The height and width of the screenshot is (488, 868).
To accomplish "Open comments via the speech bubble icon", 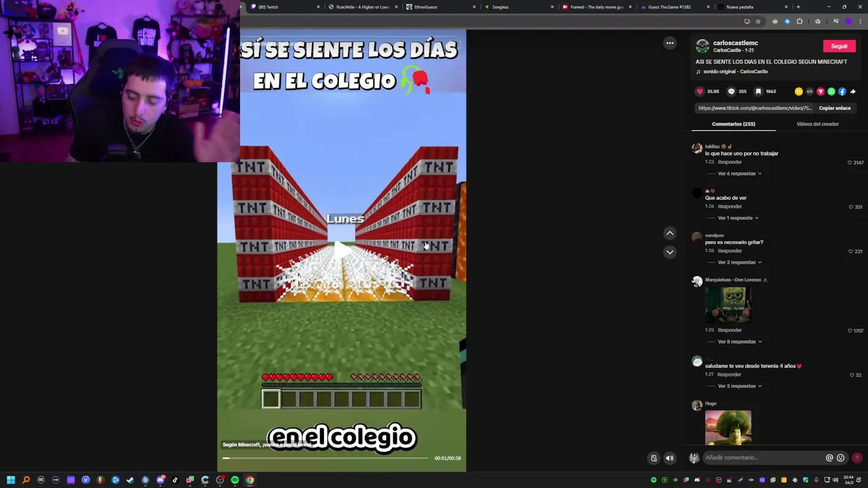I will [731, 91].
